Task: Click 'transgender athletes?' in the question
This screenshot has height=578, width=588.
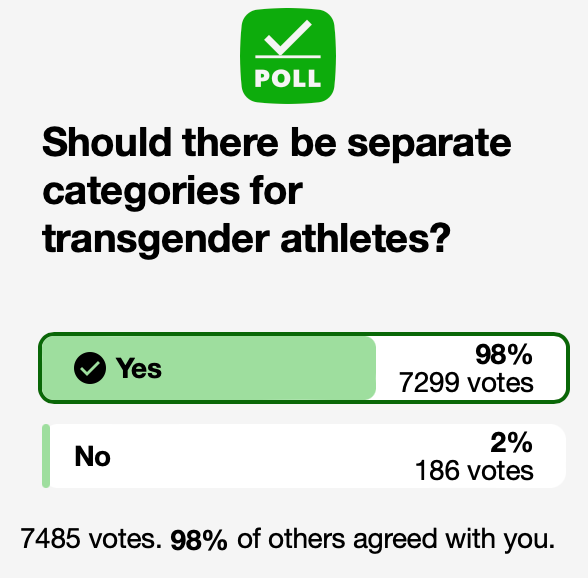Action: point(246,239)
